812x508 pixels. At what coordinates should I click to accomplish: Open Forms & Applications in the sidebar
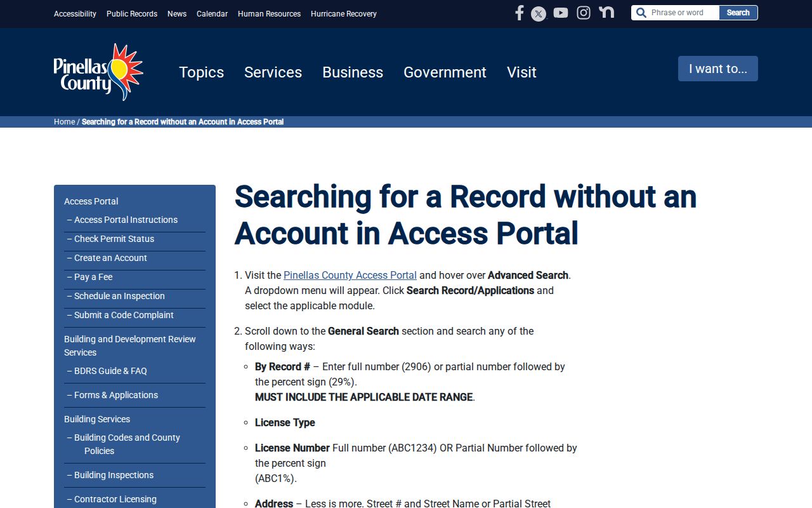pos(116,395)
